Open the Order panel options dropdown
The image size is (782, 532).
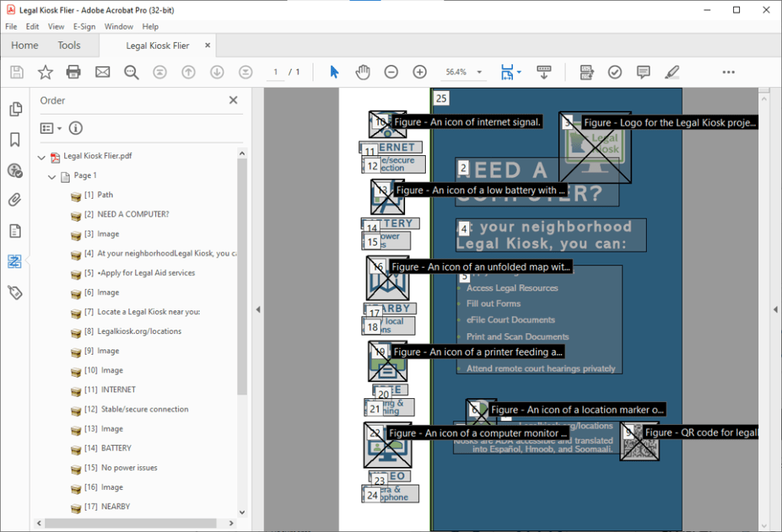point(48,128)
